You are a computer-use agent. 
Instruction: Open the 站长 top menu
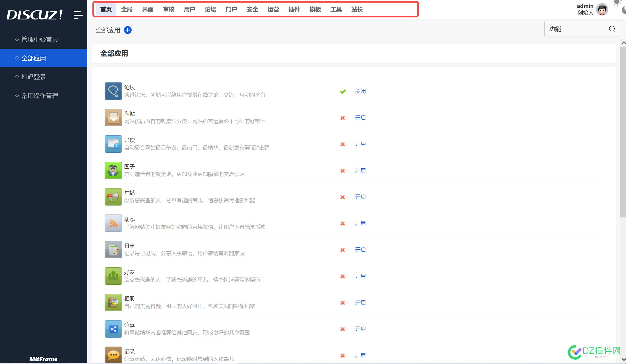click(357, 9)
